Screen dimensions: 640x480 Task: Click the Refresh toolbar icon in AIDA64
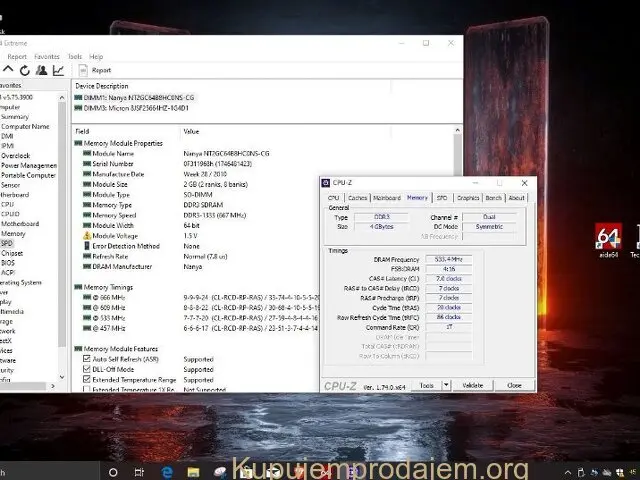tap(25, 70)
